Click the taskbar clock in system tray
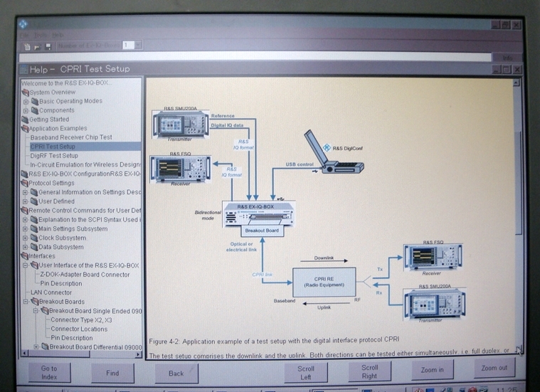 [x=507, y=389]
